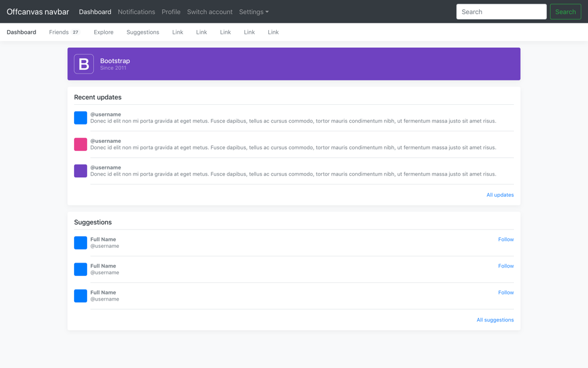588x368 pixels.
Task: Open All updates link
Action: tap(500, 195)
